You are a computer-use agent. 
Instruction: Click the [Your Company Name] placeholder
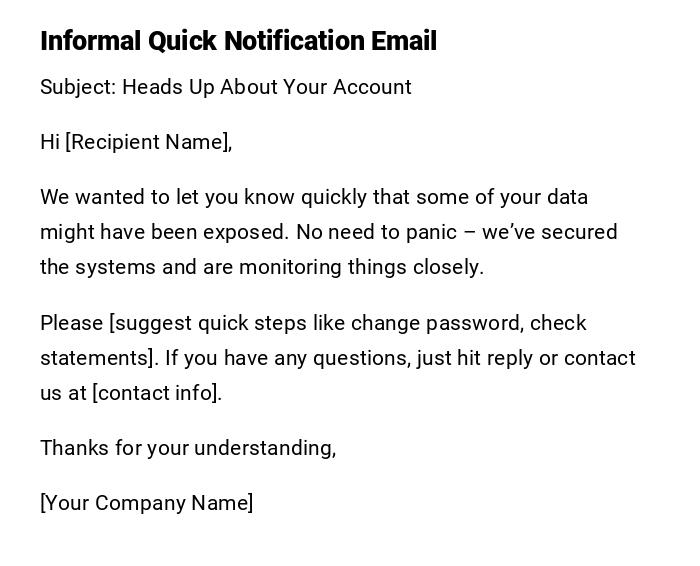pos(146,503)
